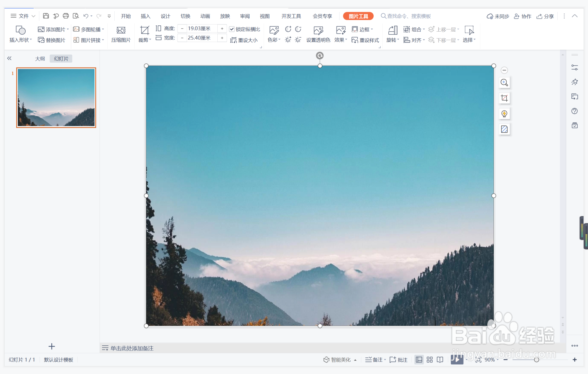
Task: Click the floating zoom-in magnifier icon
Action: tap(504, 83)
